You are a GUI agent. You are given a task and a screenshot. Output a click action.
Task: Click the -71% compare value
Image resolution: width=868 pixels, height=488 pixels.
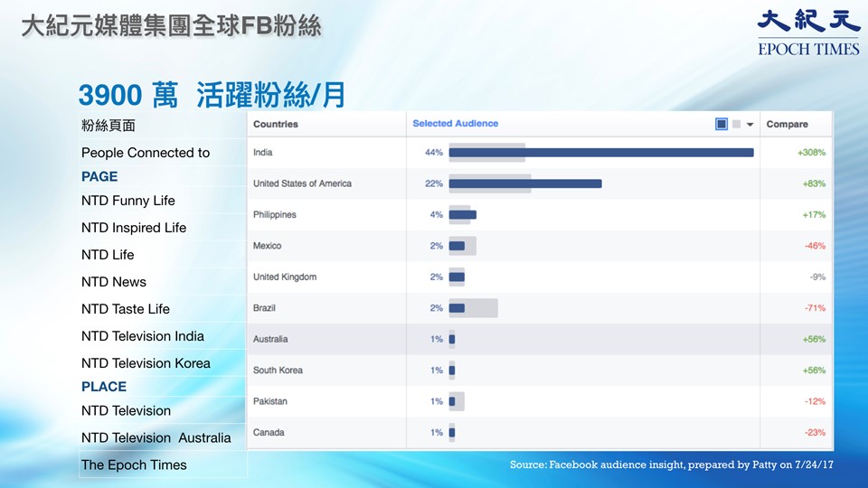click(x=815, y=307)
